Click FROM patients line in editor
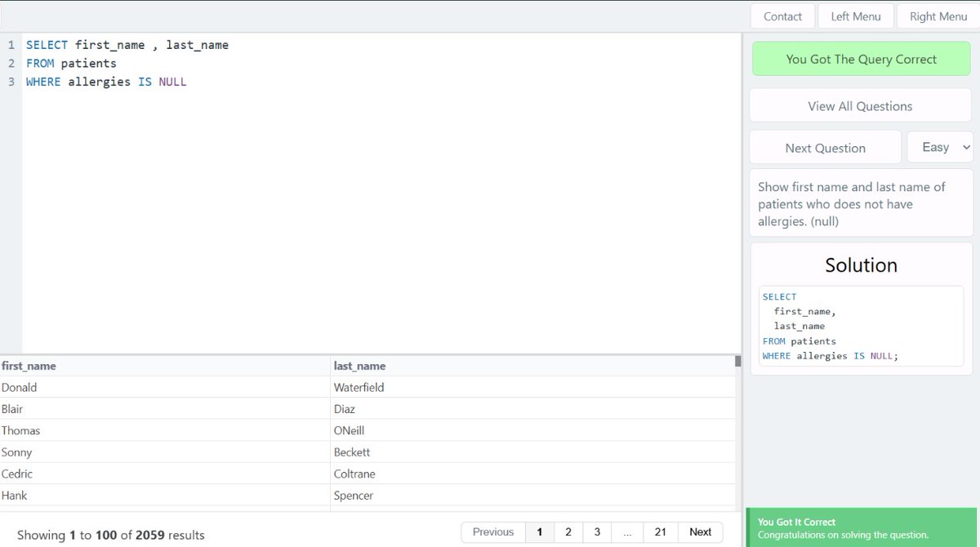Viewport: 980px width, 547px height. click(x=71, y=63)
